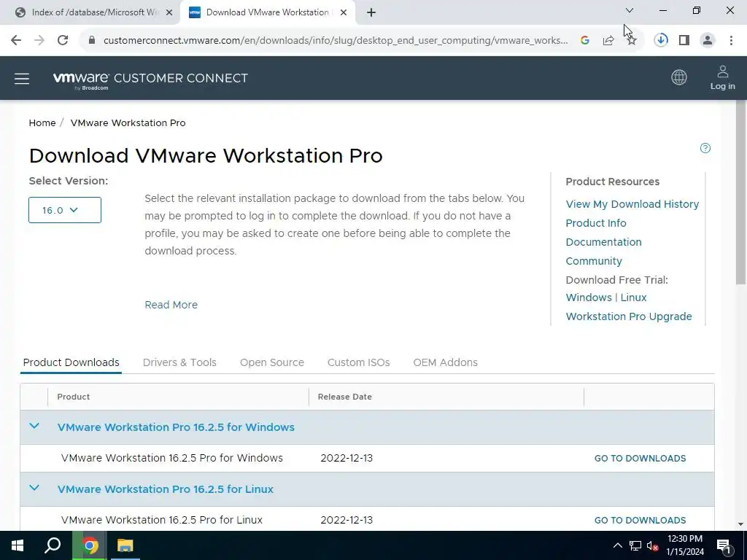Open the Product Info link
Image resolution: width=747 pixels, height=560 pixels.
[596, 223]
